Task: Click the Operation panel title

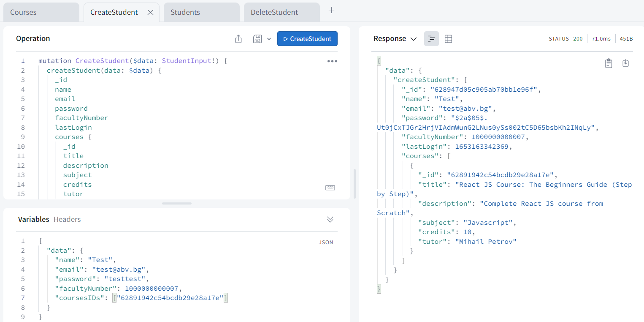Action: (33, 38)
